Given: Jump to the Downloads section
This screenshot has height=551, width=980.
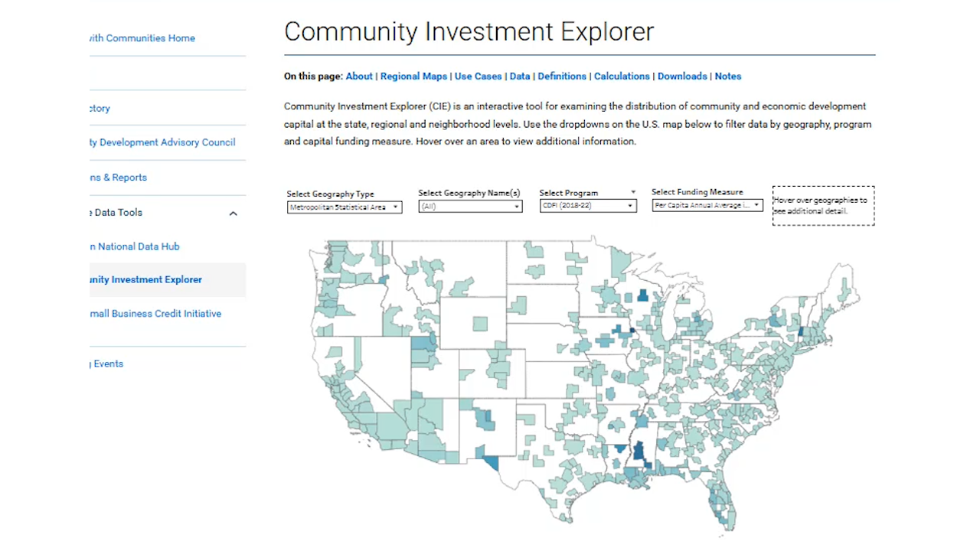Looking at the screenshot, I should 682,77.
